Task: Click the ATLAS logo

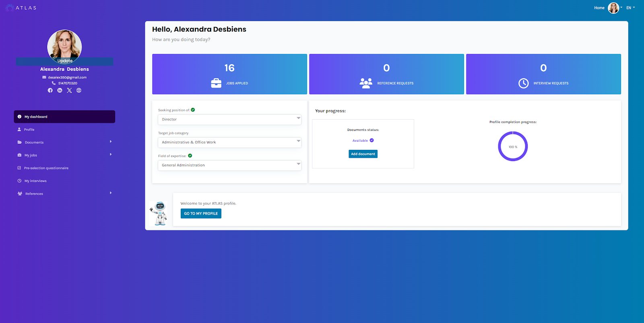Action: 21,8
